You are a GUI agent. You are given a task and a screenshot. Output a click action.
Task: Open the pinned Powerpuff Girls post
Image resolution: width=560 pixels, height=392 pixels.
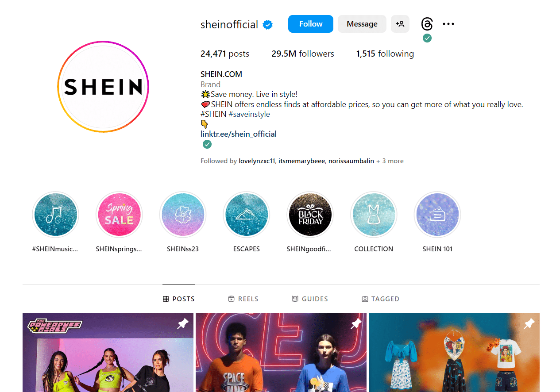[108, 353]
